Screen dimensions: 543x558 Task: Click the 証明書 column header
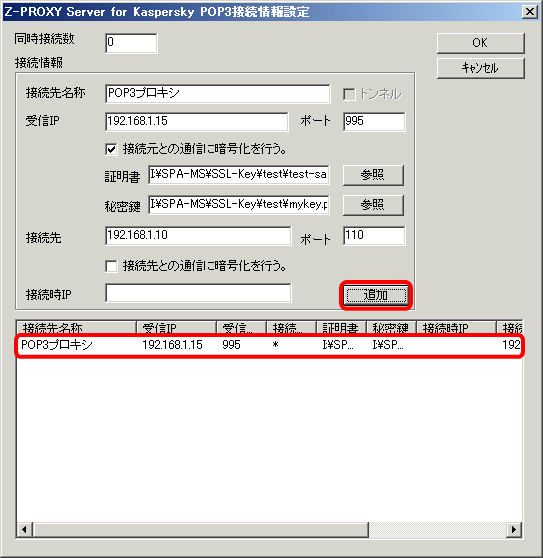[x=341, y=327]
